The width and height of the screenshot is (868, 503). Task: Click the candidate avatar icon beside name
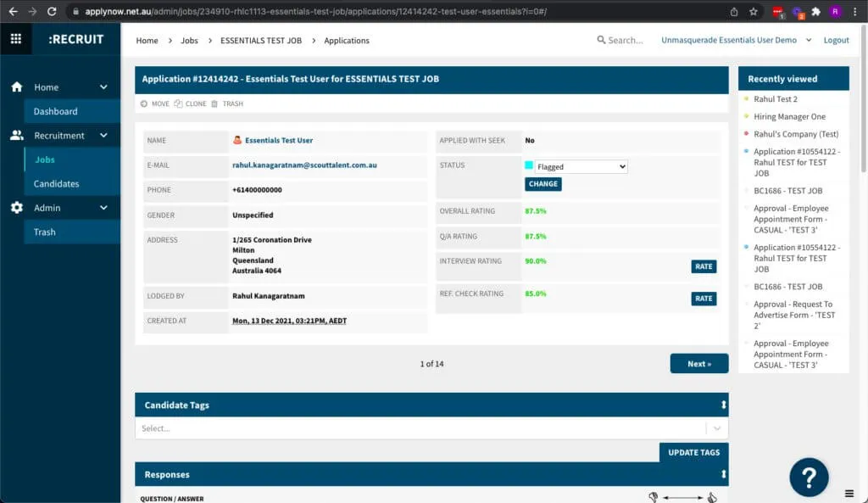coord(237,140)
